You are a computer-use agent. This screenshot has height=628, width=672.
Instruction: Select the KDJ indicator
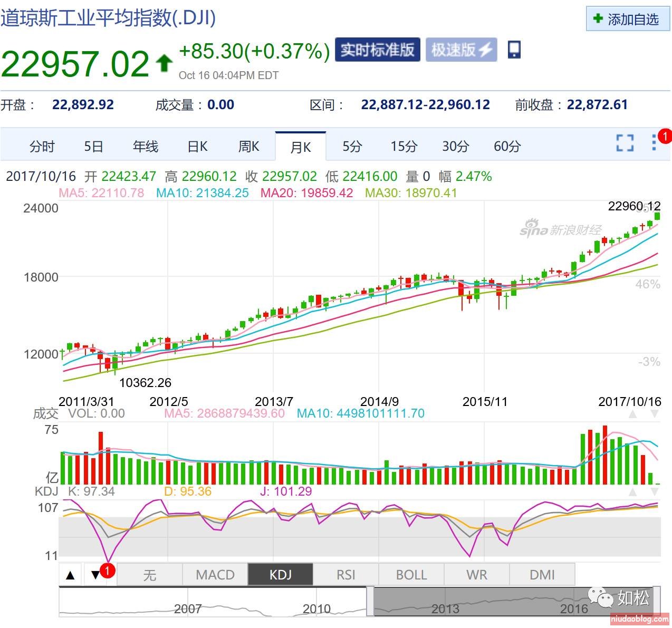coord(280,575)
